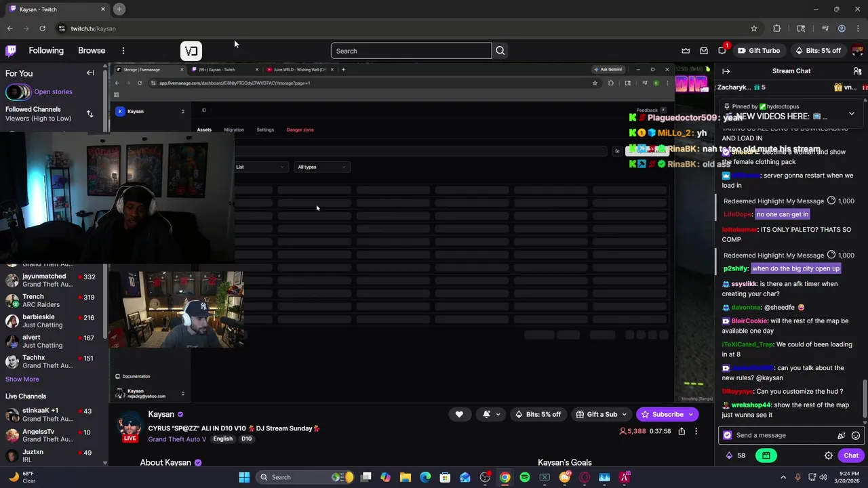Screen dimensions: 868x488
Task: Expand the pinned chat message
Action: 852,113
